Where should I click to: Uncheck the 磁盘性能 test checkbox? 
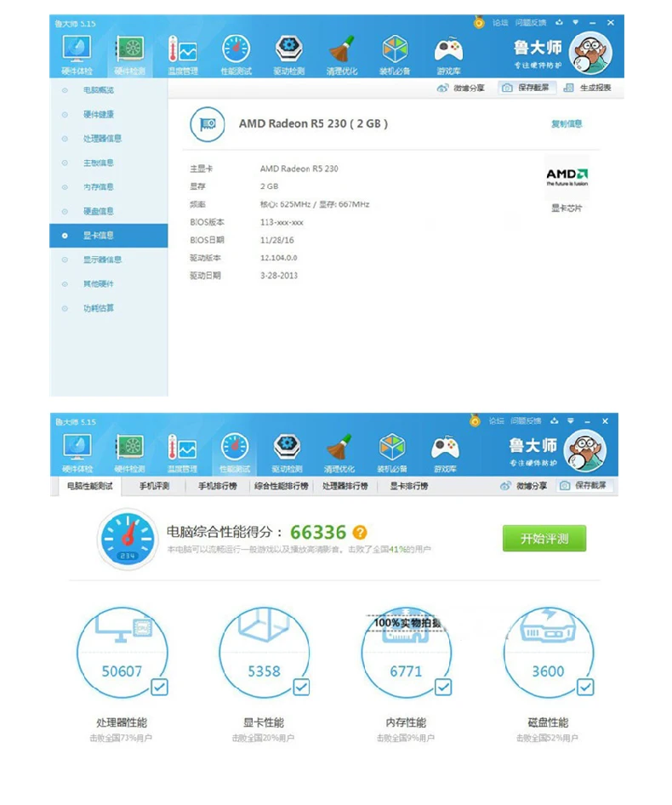pyautogui.click(x=585, y=687)
